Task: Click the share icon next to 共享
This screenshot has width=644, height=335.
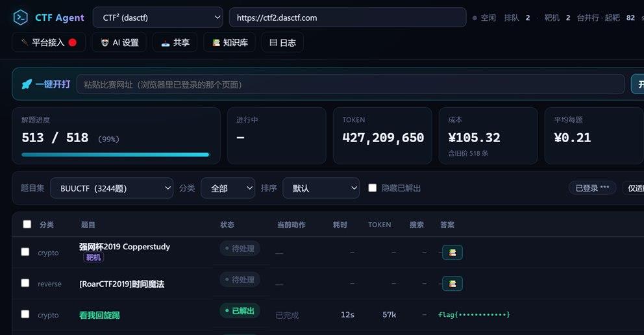Action: (x=165, y=43)
